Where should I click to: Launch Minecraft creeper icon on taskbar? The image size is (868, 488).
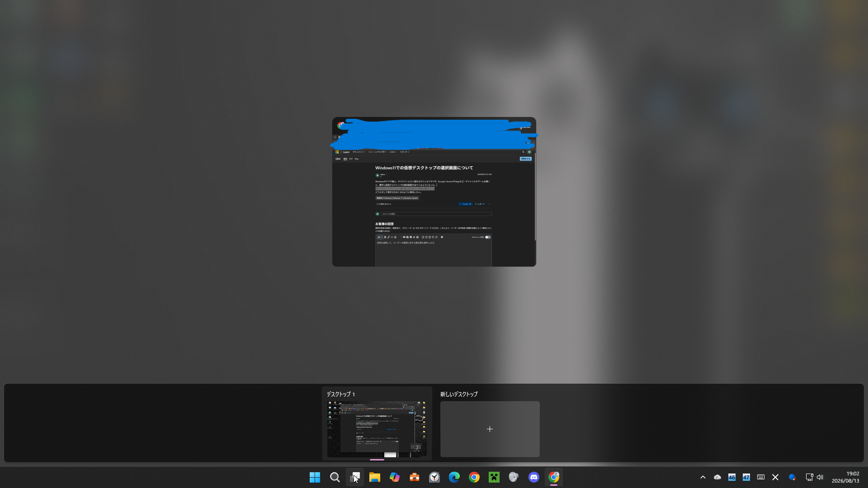point(494,477)
